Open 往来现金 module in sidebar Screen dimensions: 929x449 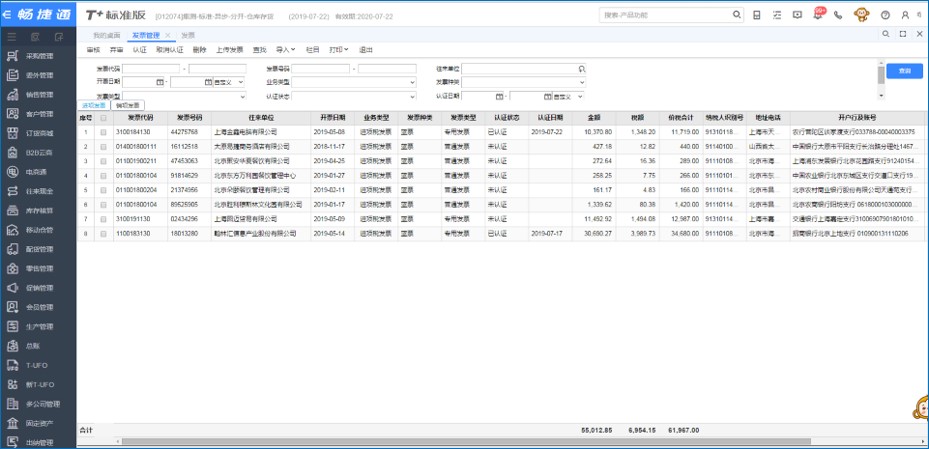tap(39, 191)
